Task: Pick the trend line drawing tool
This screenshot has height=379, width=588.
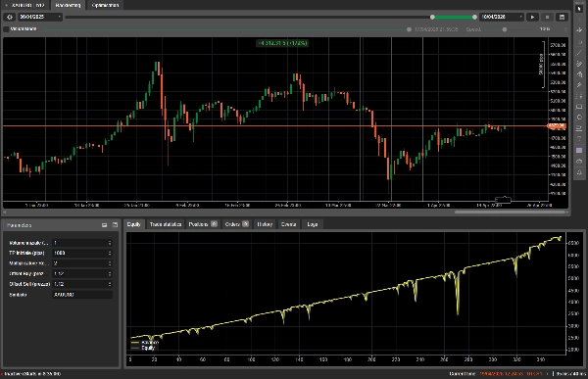Action: point(579,53)
